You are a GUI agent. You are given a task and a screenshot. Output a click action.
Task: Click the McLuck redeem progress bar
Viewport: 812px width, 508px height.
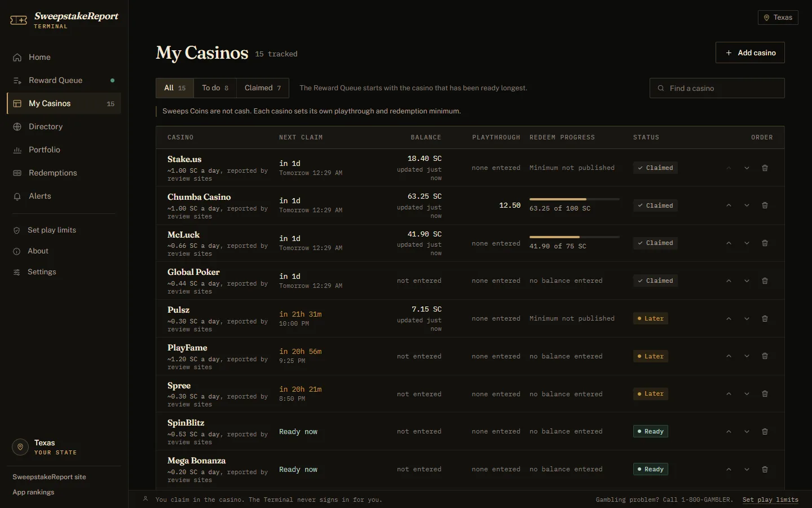[x=575, y=237]
